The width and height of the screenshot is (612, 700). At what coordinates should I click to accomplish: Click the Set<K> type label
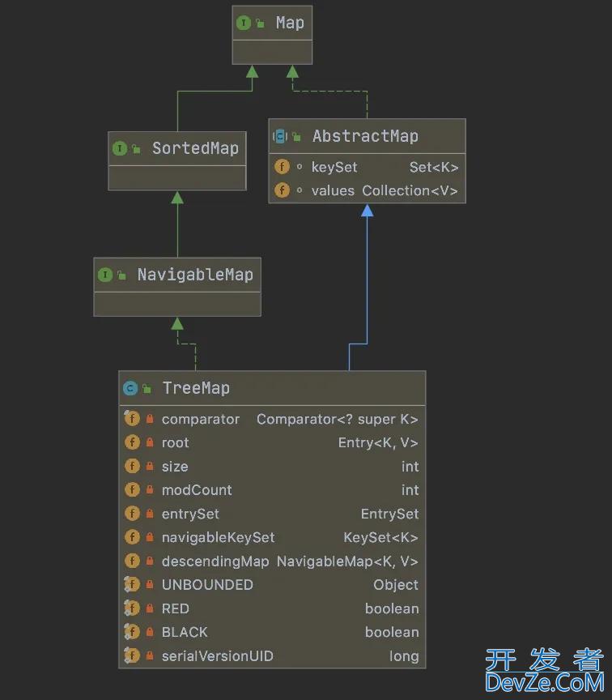pos(434,168)
